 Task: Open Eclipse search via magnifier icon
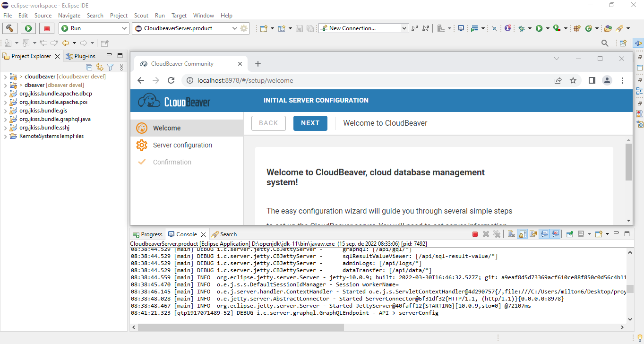[x=605, y=43]
